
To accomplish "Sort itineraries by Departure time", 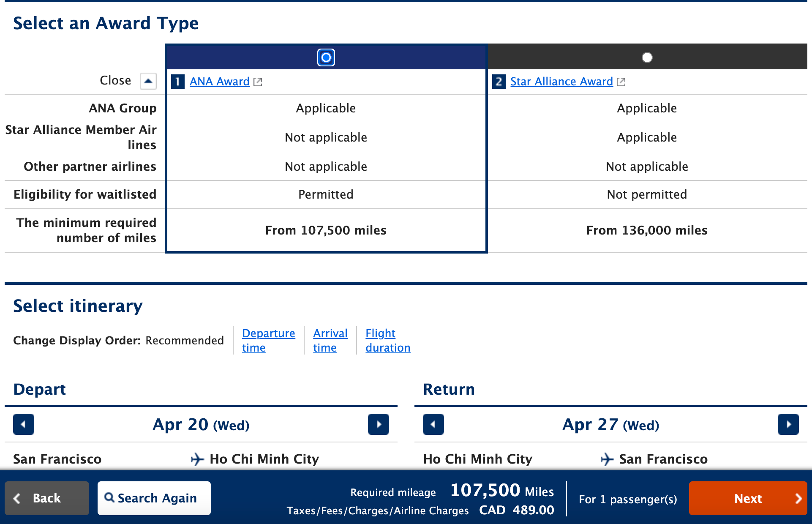I will pos(268,340).
